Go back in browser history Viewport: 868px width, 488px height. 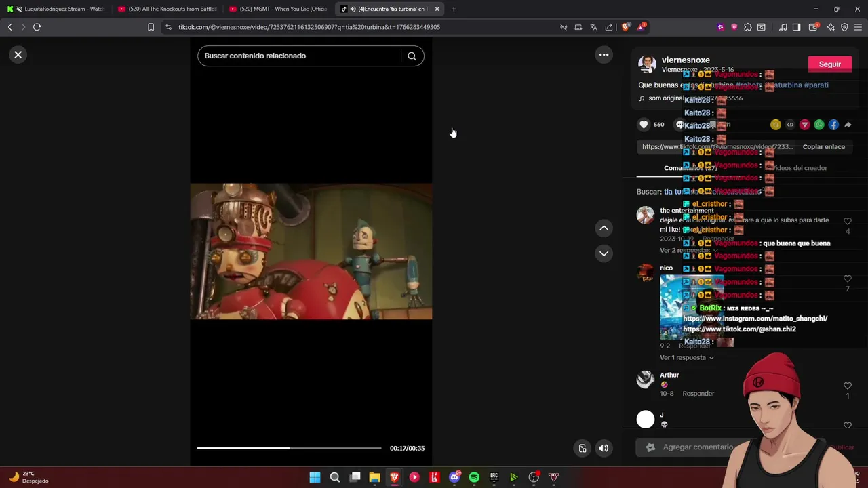(9, 27)
